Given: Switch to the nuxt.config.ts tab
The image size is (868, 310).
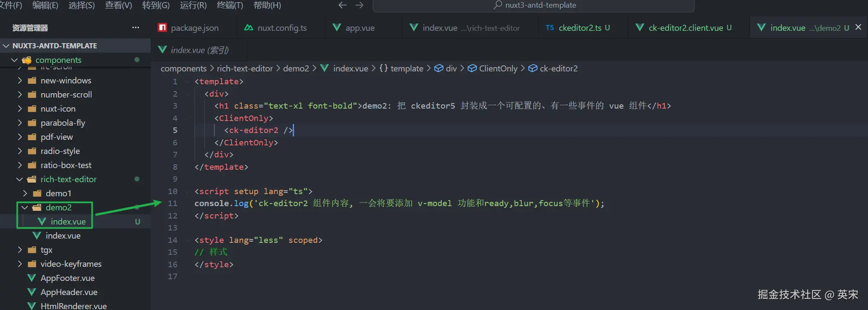Looking at the screenshot, I should 282,28.
